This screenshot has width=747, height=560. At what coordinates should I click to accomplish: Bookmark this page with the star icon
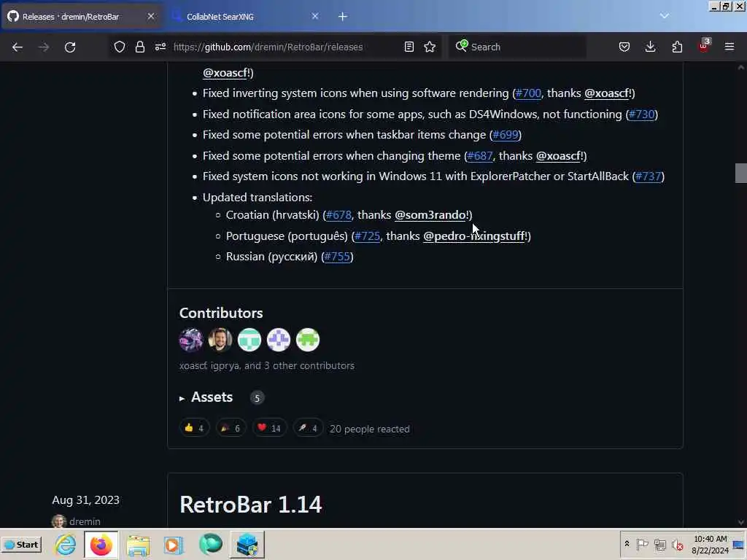430,47
